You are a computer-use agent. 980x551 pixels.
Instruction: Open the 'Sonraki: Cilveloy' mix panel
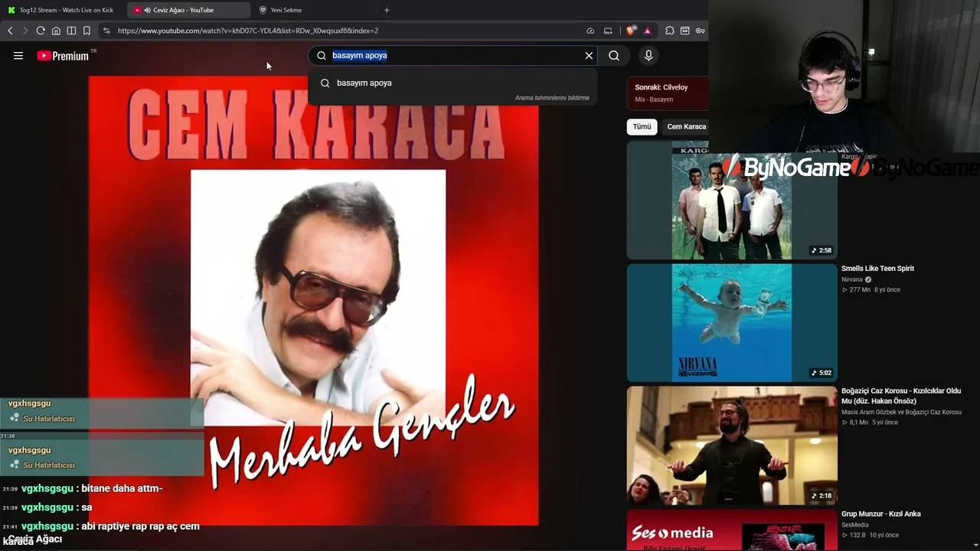[668, 93]
